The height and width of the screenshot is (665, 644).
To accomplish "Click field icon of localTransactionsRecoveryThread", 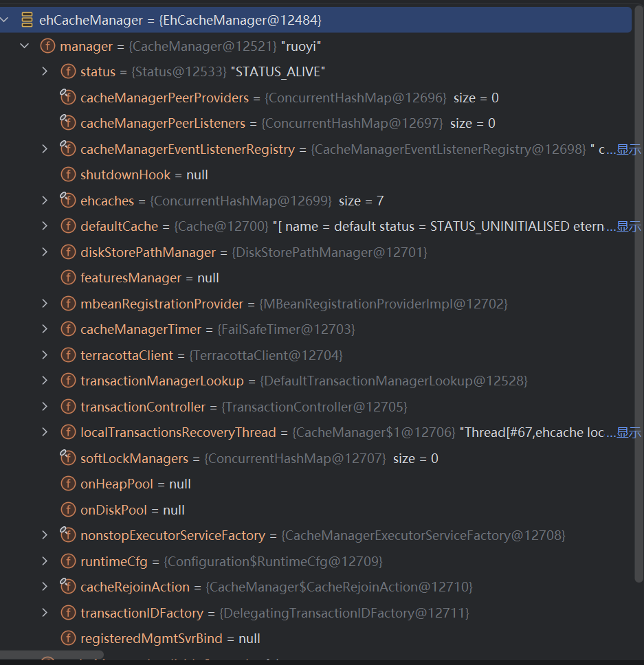I will [68, 432].
